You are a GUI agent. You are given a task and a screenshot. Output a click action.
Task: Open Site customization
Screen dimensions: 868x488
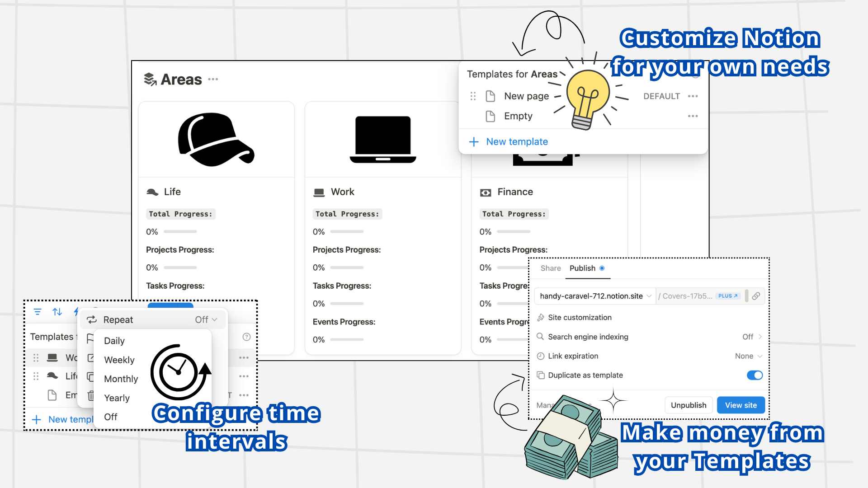[x=580, y=317]
